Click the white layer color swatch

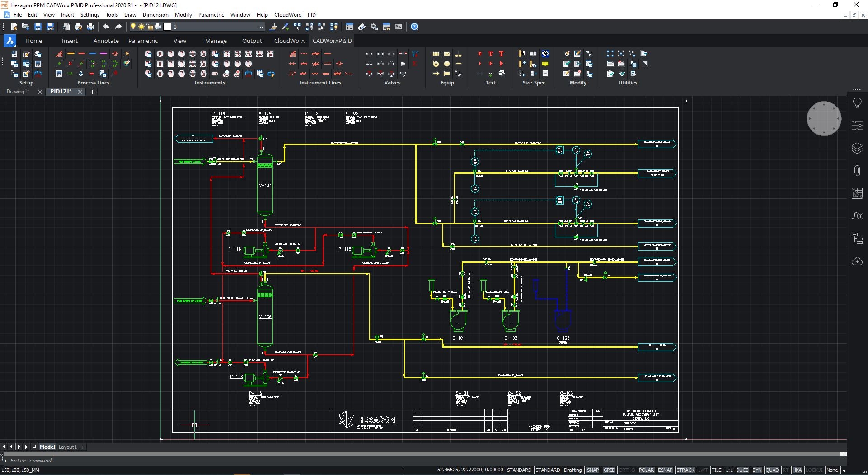coord(167,27)
